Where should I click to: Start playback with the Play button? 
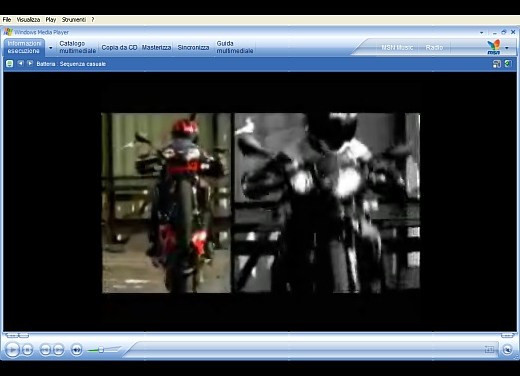point(12,350)
